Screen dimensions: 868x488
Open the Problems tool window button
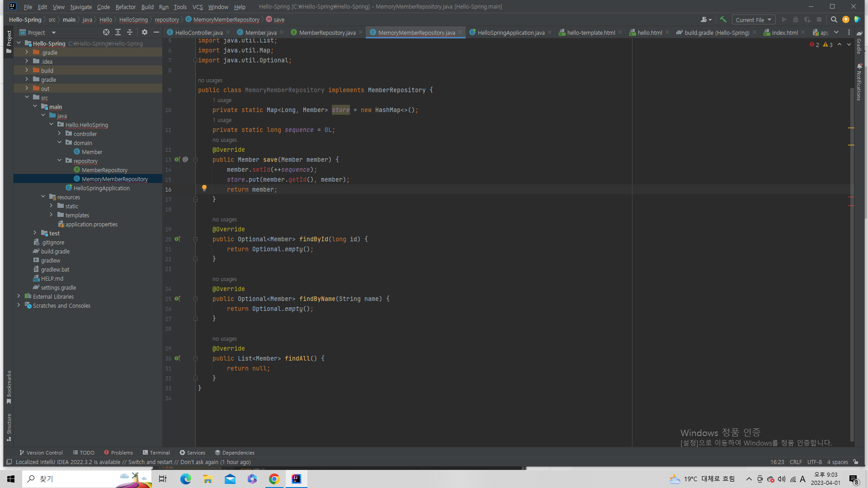click(118, 452)
